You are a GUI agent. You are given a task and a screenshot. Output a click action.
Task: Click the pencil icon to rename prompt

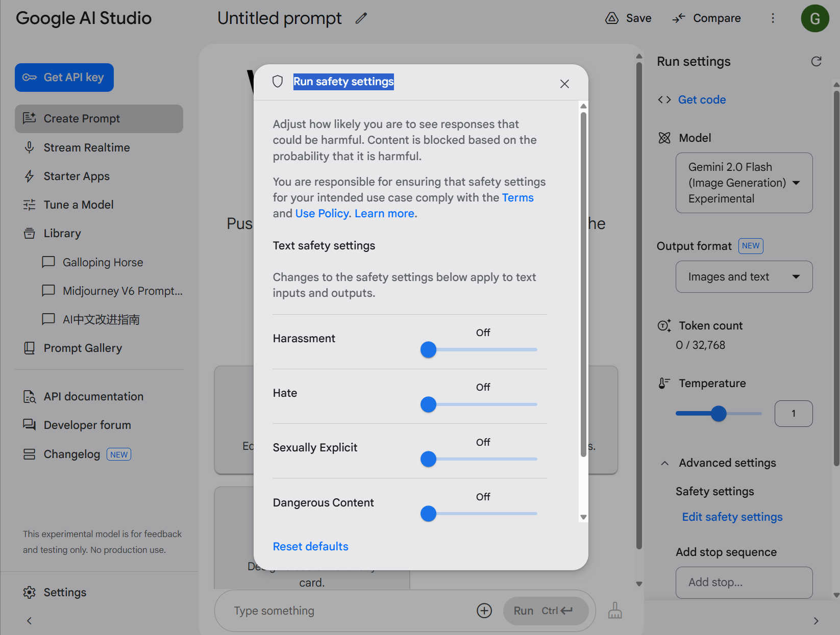(x=361, y=18)
